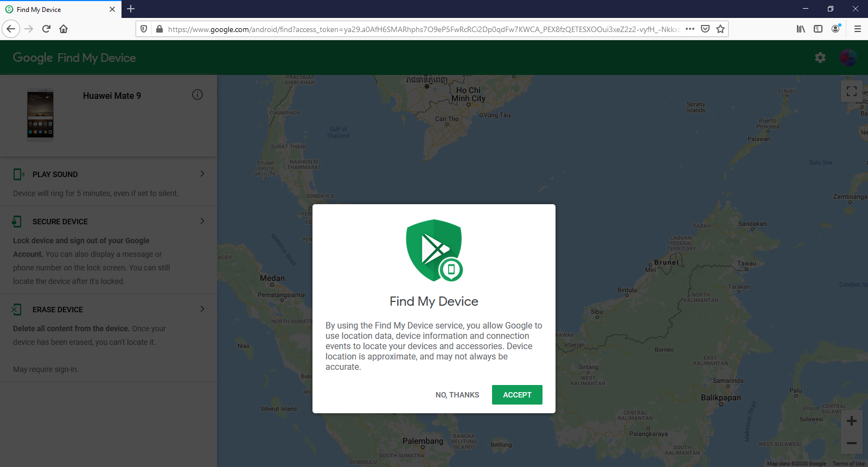
Task: Open page actions three-dot menu
Action: pos(690,29)
